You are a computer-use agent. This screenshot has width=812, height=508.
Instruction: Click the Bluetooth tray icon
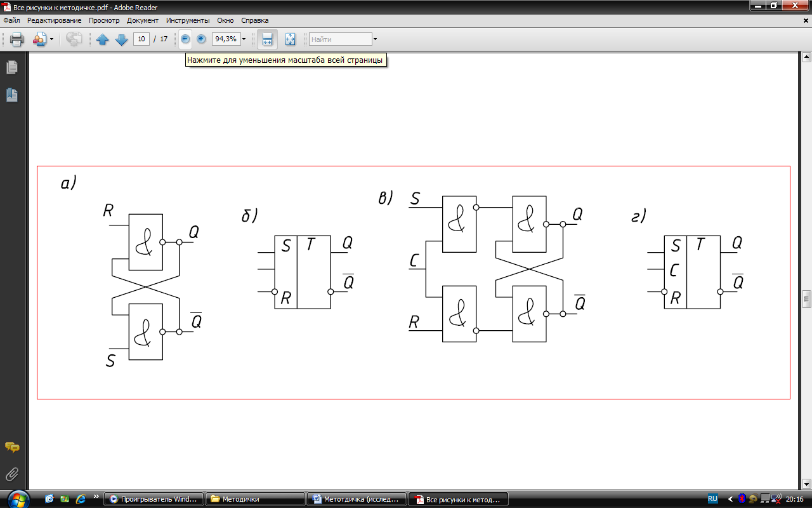tap(742, 499)
